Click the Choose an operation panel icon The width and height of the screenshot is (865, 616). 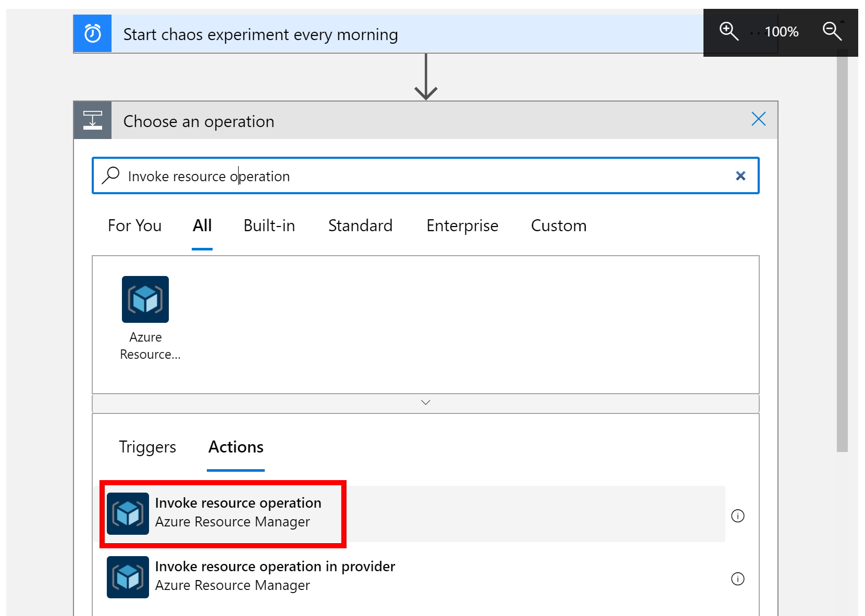(x=92, y=120)
